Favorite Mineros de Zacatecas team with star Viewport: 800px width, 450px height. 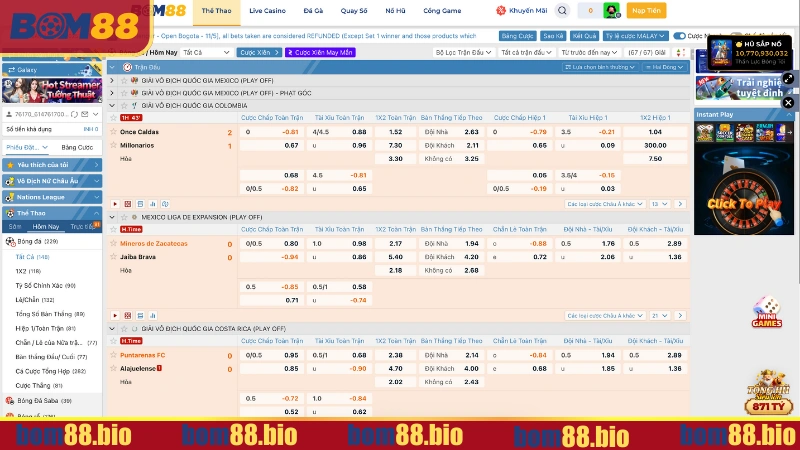click(114, 243)
